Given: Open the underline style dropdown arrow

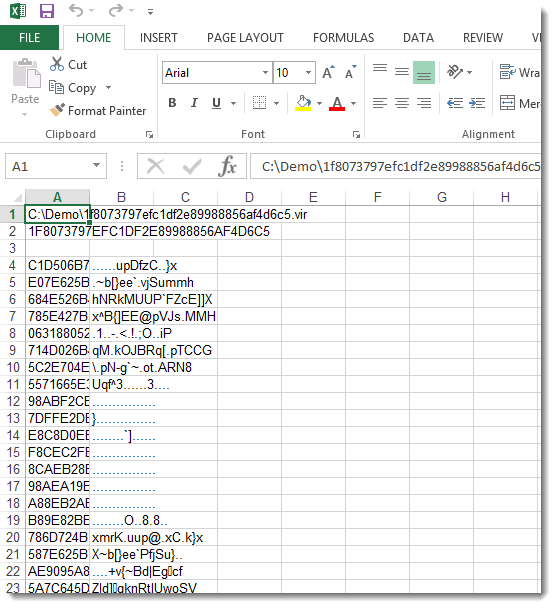Looking at the screenshot, I should 233,103.
